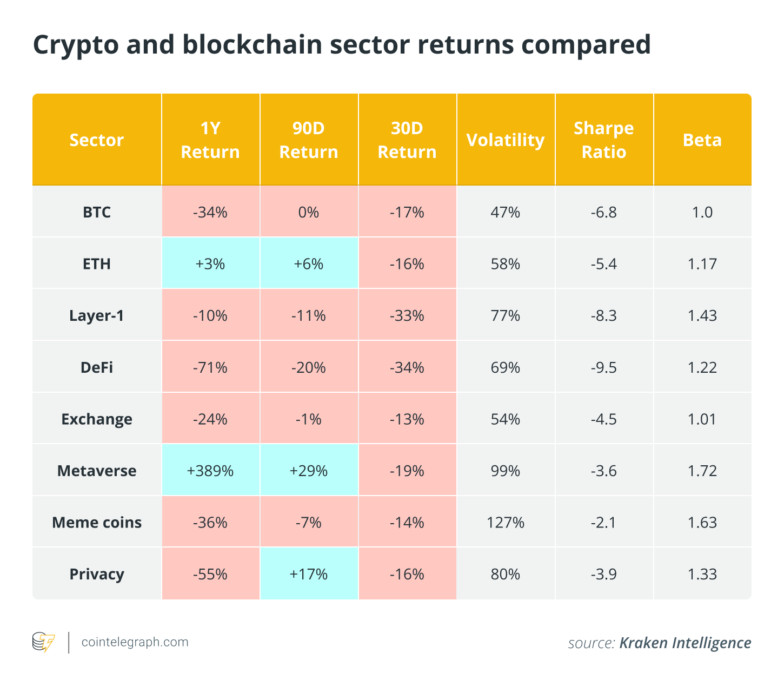Select the Meme coins 127% volatility cell
The width and height of the screenshot is (784, 686).
point(505,523)
